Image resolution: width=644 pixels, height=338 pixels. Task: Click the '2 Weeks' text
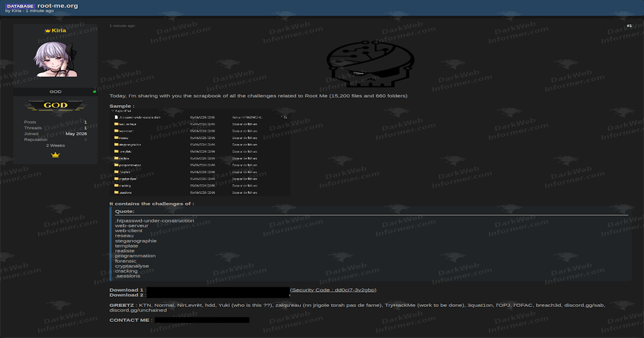click(55, 145)
